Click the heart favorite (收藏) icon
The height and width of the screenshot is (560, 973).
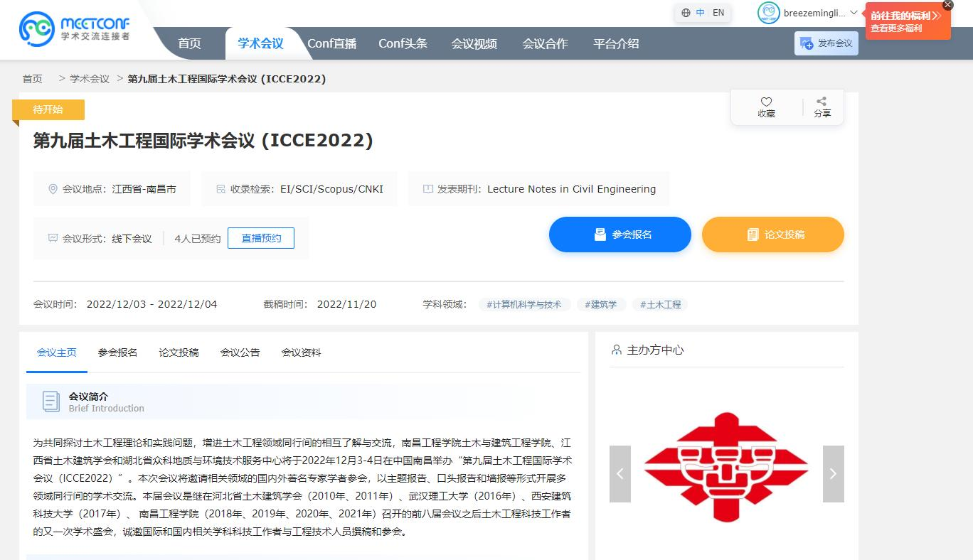766,102
